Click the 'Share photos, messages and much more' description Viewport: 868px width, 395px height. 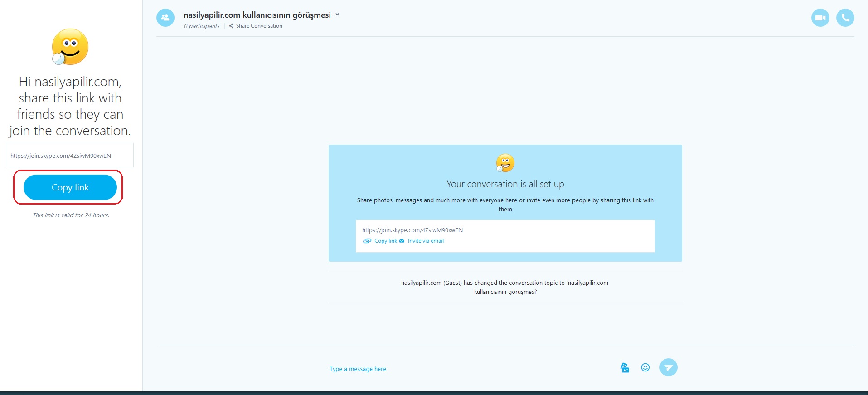click(505, 205)
